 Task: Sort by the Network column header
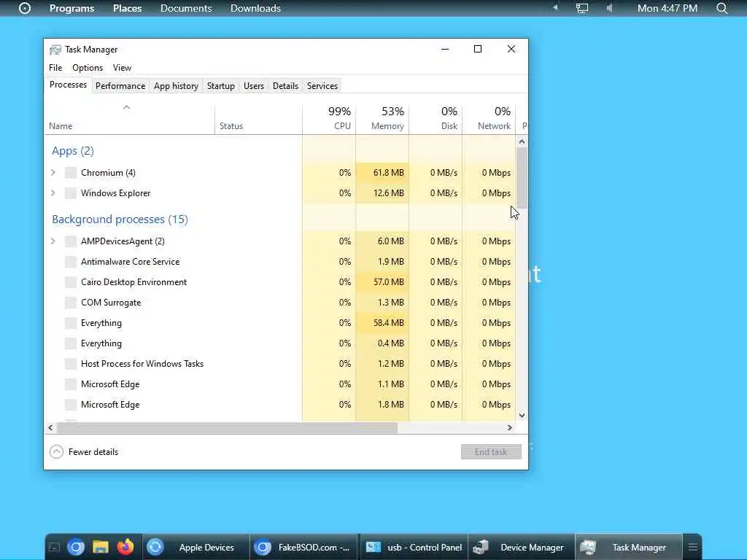tap(489, 119)
